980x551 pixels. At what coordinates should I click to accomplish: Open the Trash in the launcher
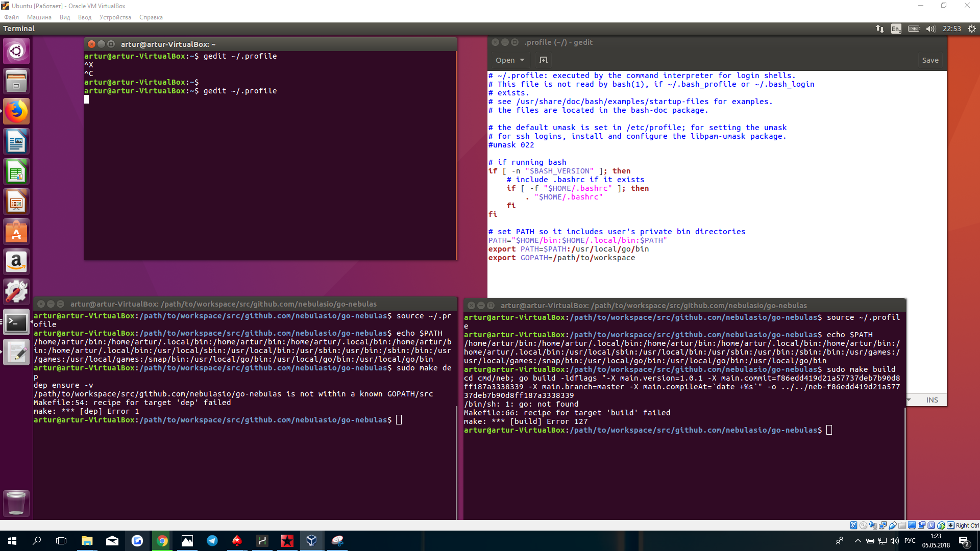(16, 503)
